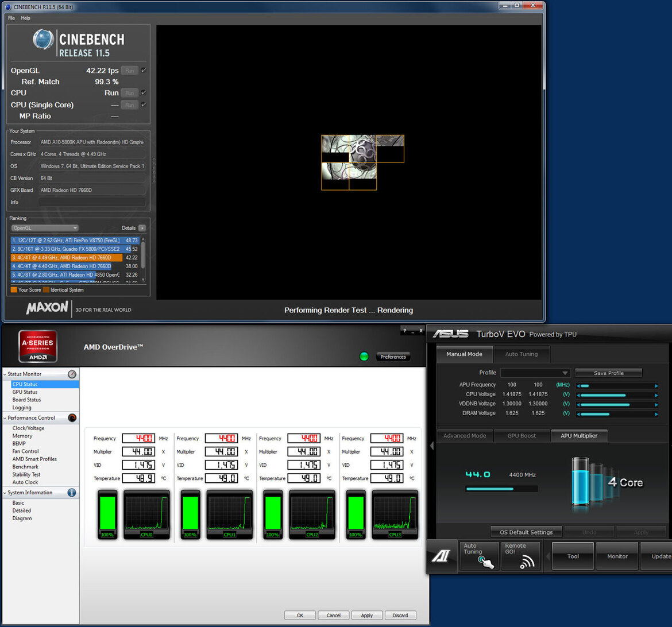The image size is (672, 627).
Task: Click OS Default Settings button
Action: tap(526, 532)
